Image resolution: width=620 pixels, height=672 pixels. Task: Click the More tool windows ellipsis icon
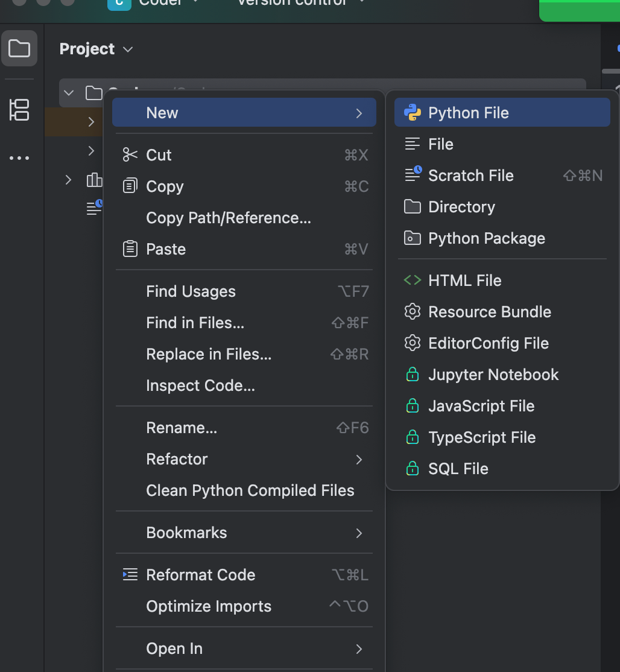point(19,158)
